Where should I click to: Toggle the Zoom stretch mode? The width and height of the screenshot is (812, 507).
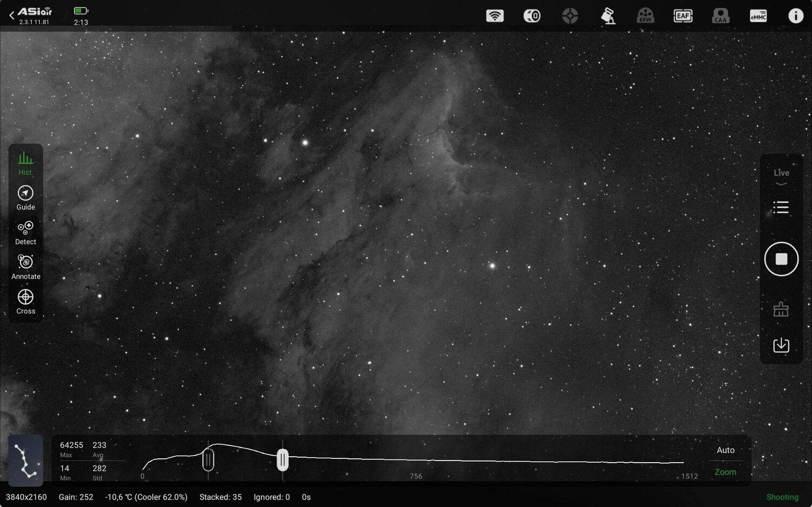[725, 471]
